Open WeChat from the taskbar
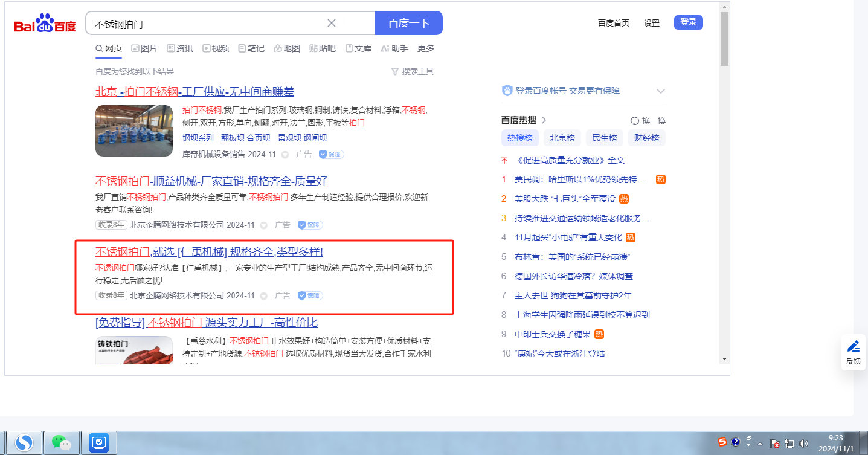 pos(61,443)
